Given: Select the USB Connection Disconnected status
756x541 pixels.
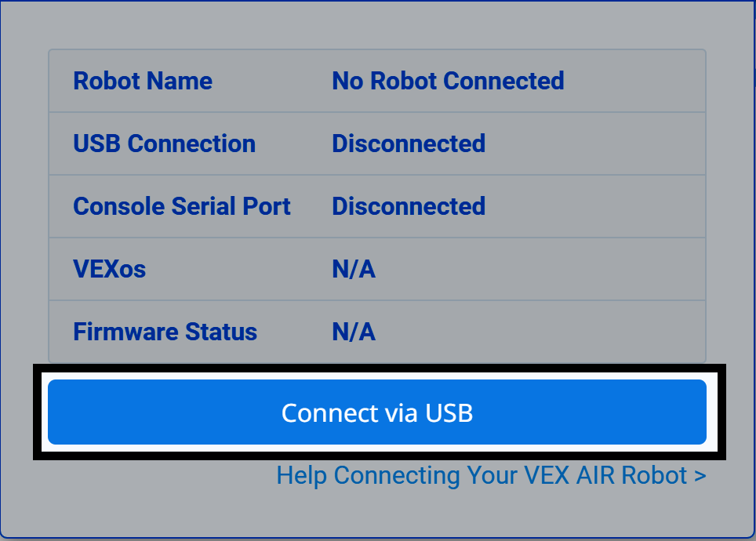Looking at the screenshot, I should pos(409,143).
